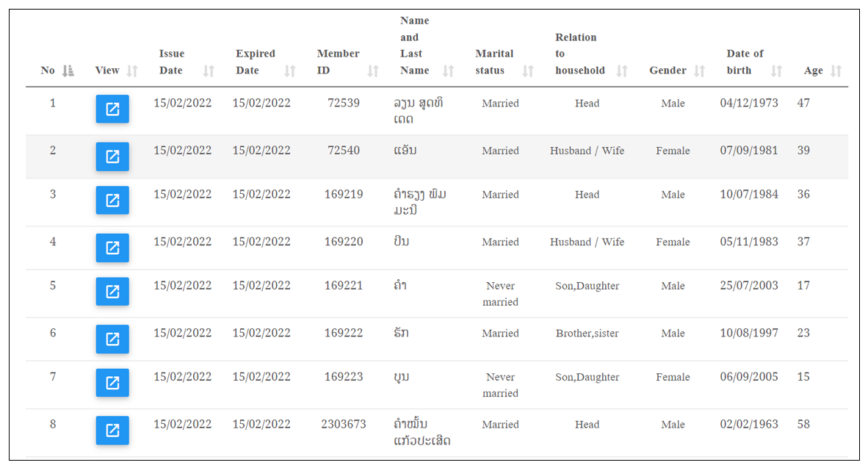
Task: Sort by Issue Date column arrows
Action: [x=209, y=71]
